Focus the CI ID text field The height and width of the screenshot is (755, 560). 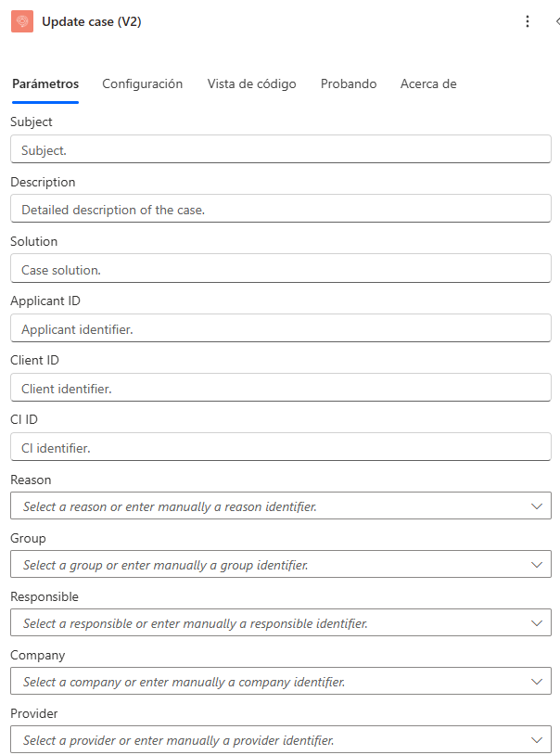tap(280, 447)
